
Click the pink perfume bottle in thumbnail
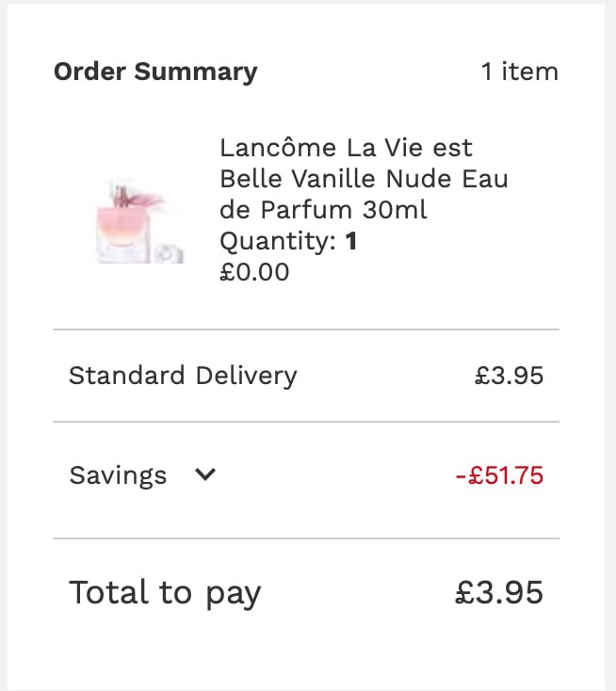pos(124,222)
